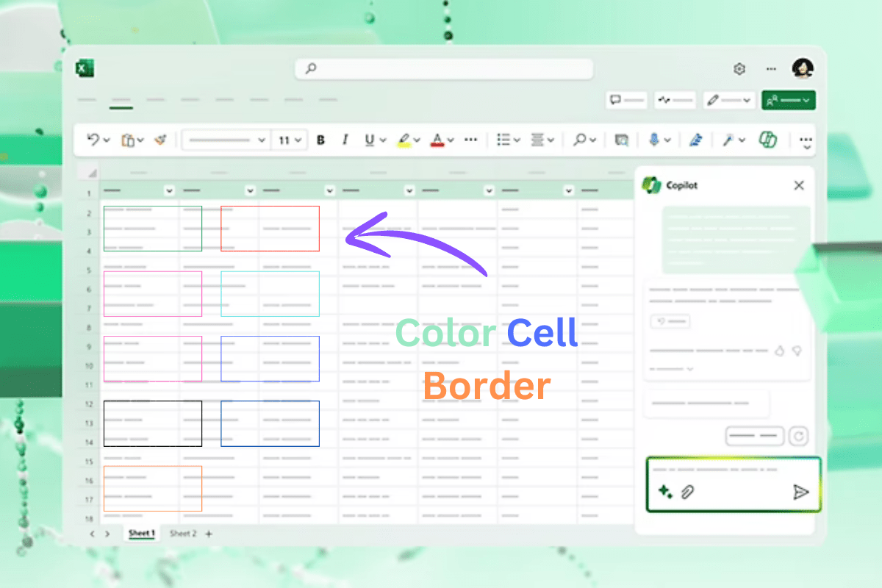Switch to the Sheet 2 tab

(x=183, y=534)
